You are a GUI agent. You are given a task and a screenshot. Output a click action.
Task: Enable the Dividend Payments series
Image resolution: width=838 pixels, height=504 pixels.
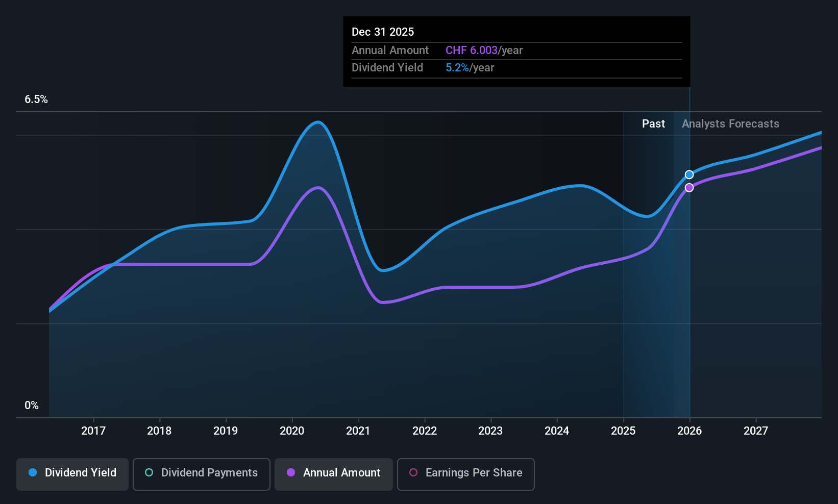(x=202, y=473)
